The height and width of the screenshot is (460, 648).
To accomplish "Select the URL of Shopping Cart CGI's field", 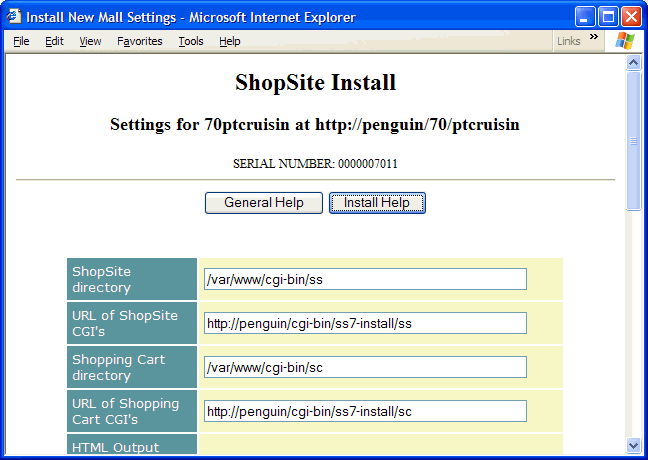I will 364,411.
